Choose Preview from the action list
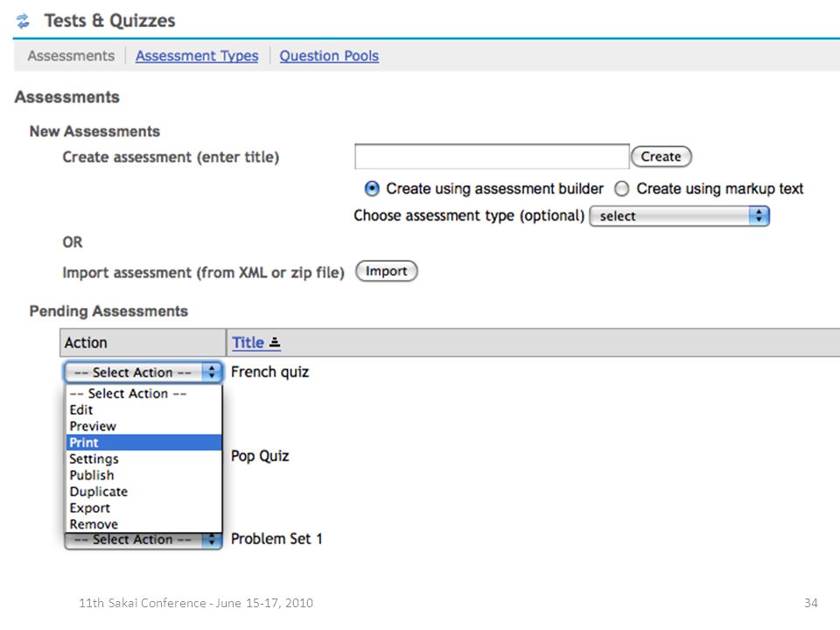The width and height of the screenshot is (840, 630). (143, 426)
